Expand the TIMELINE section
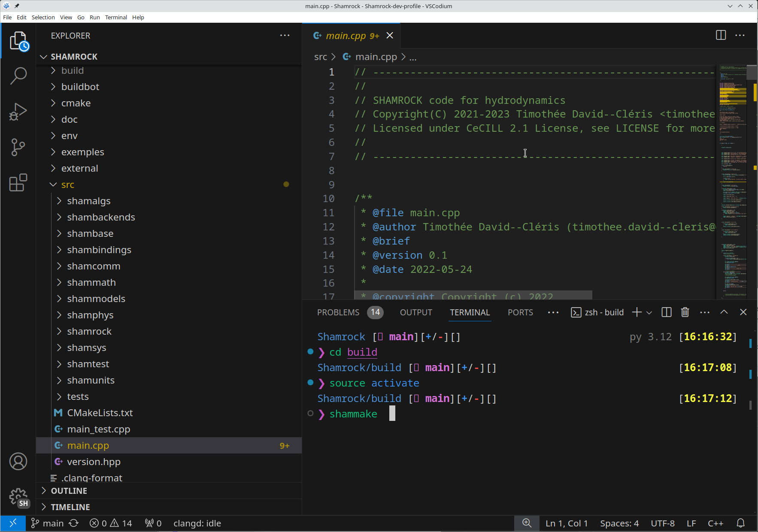This screenshot has width=758, height=532. [x=169, y=507]
